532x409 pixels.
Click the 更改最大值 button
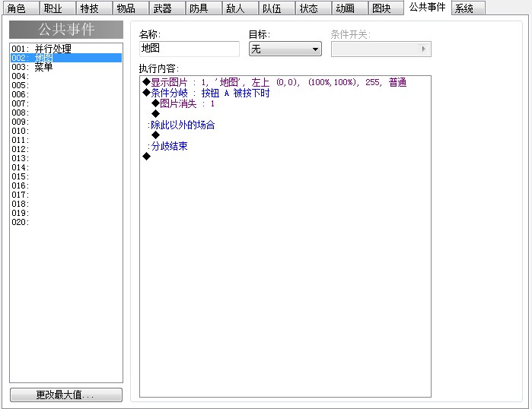(x=66, y=395)
